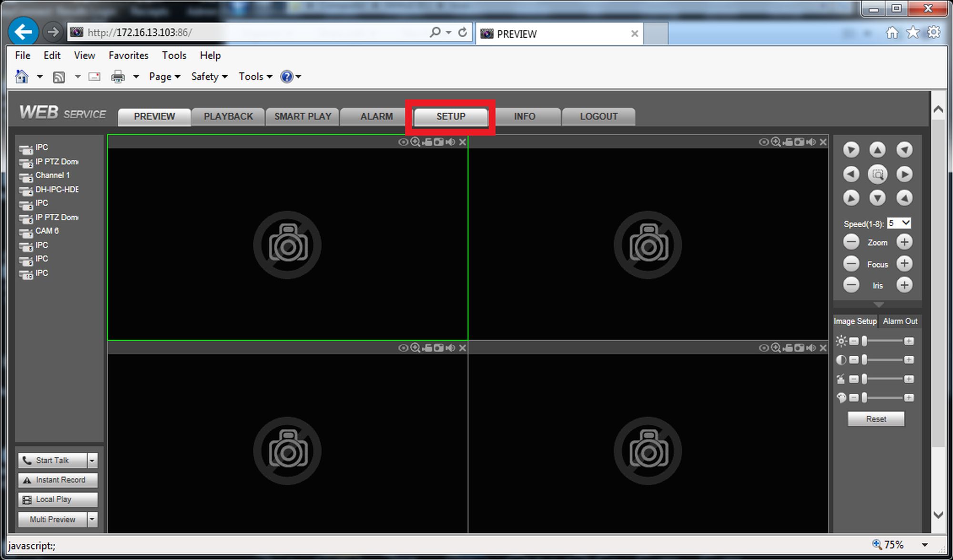Viewport: 953px width, 560px height.
Task: Click the Internet Explorer home icon
Action: 892,32
